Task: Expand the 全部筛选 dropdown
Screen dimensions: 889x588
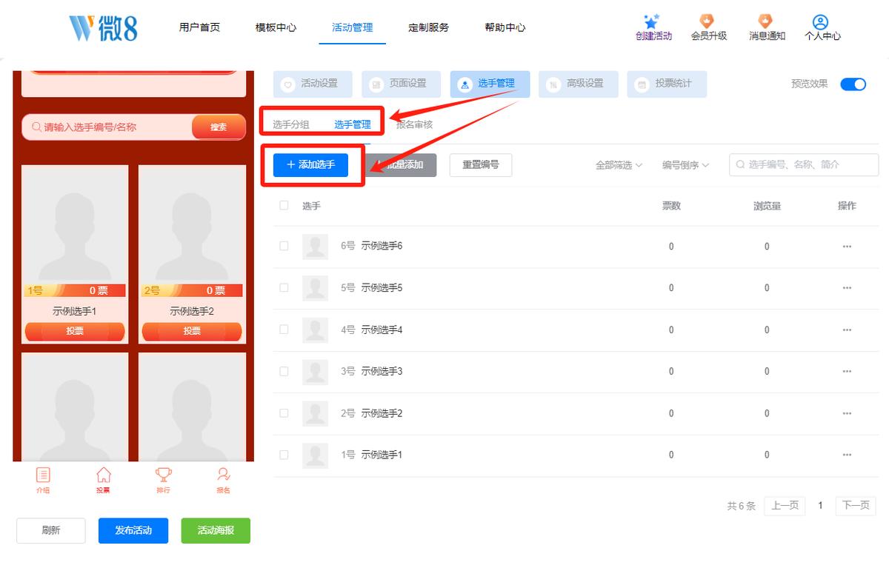Action: coord(619,165)
